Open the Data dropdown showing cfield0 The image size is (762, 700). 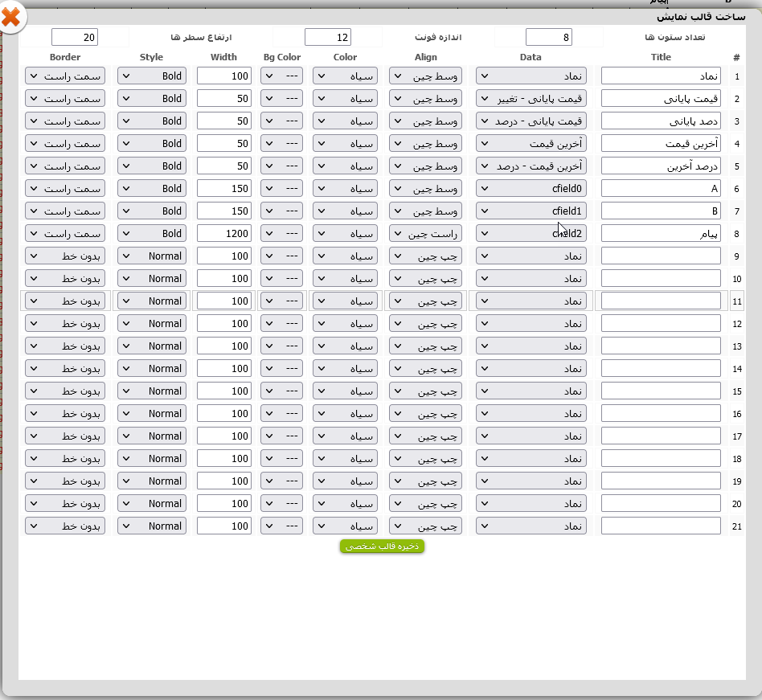(x=531, y=188)
